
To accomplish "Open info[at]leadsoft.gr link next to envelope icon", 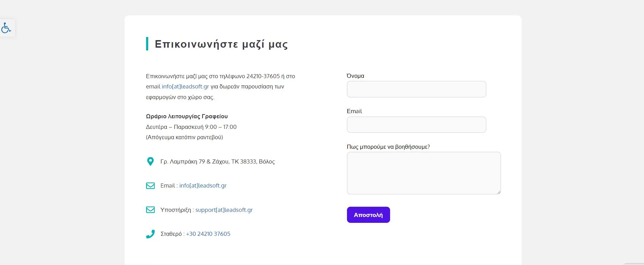I will click(x=203, y=185).
